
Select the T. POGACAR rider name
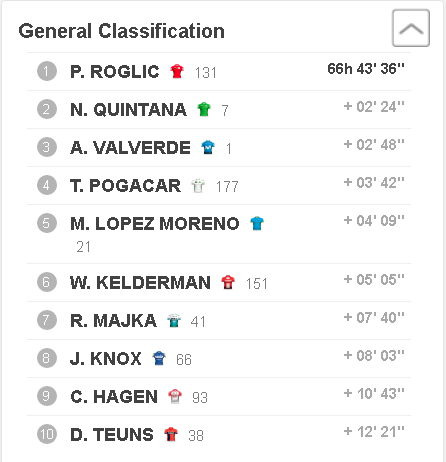click(125, 186)
